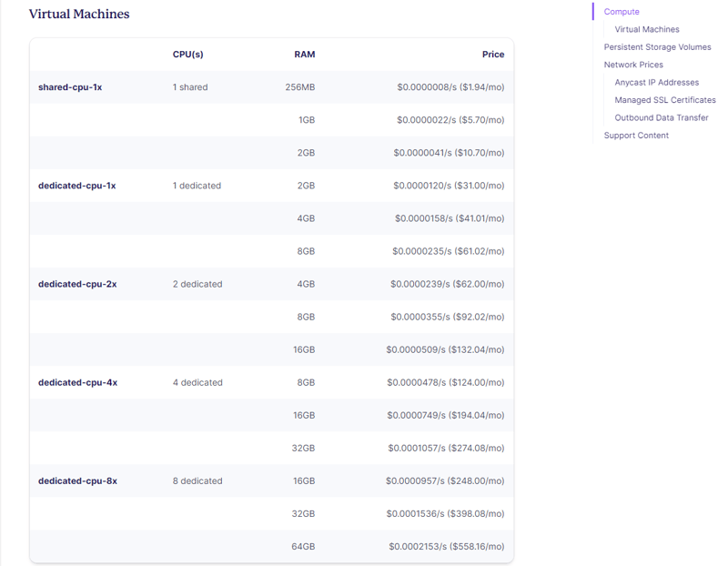Image resolution: width=728 pixels, height=566 pixels.
Task: Open Managed SSL Certificates link
Action: click(x=664, y=100)
